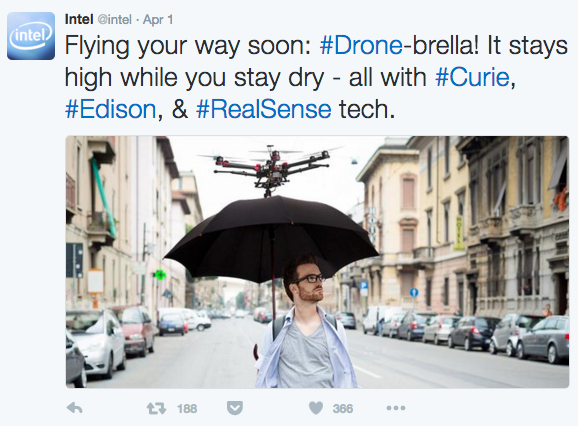
Task: View the 188 retweets count
Action: click(x=187, y=409)
